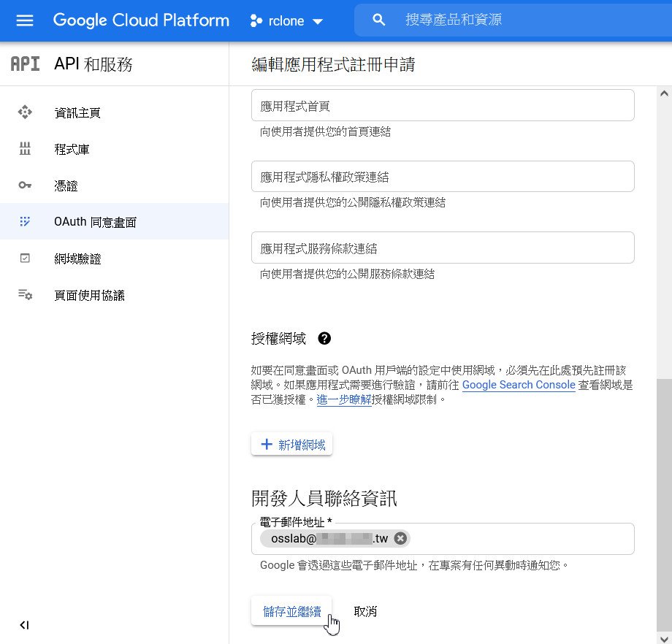Collapse the left sidebar panel
This screenshot has width=672, height=644.
24,625
